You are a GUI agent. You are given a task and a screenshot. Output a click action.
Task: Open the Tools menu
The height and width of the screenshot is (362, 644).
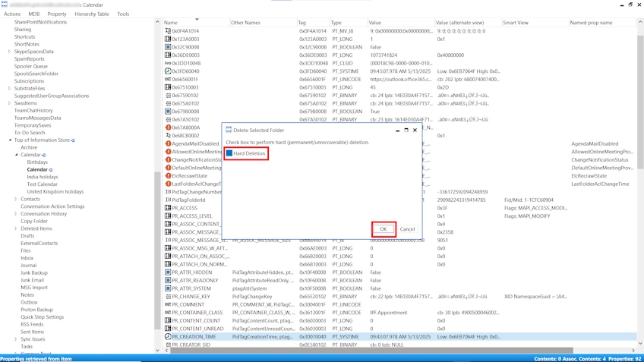coord(123,14)
